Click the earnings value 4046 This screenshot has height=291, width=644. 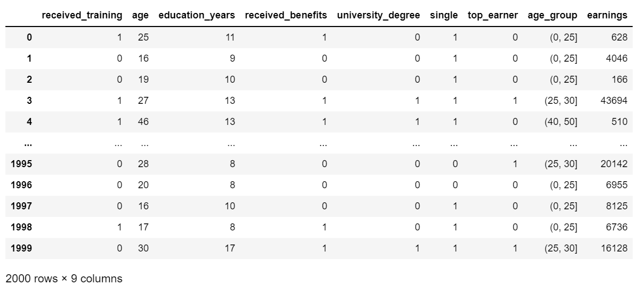(x=616, y=58)
